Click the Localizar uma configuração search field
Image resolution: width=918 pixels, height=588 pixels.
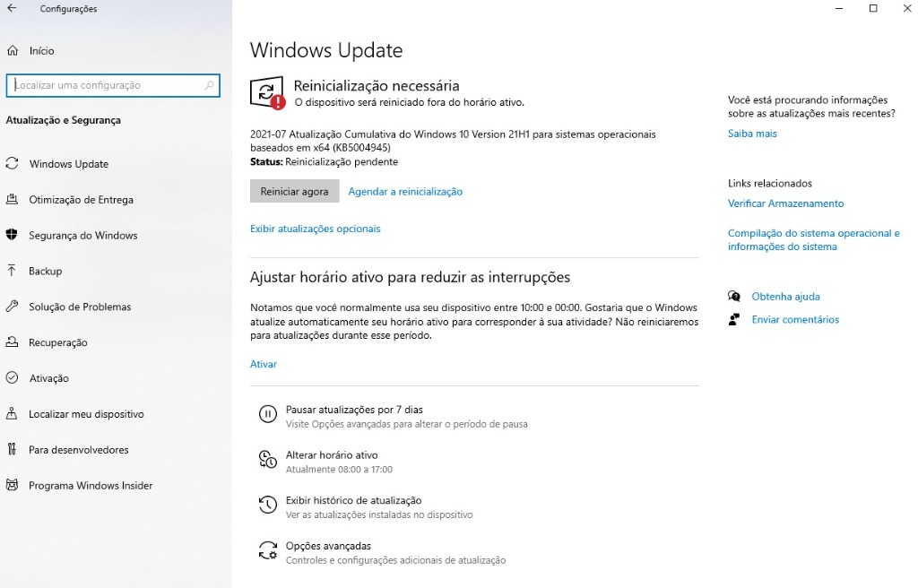[108, 85]
